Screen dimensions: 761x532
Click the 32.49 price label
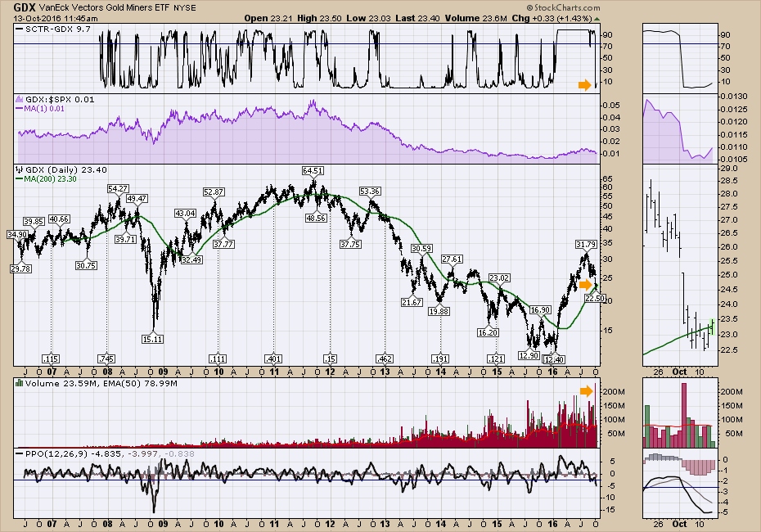coord(191,259)
